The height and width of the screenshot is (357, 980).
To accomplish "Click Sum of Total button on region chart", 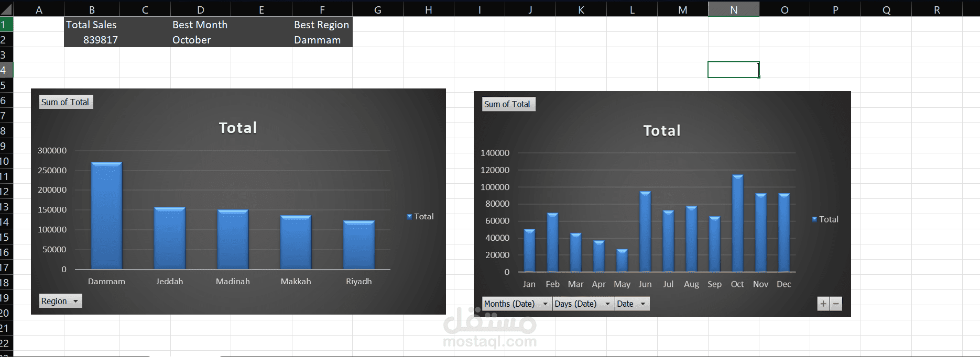I will point(66,102).
